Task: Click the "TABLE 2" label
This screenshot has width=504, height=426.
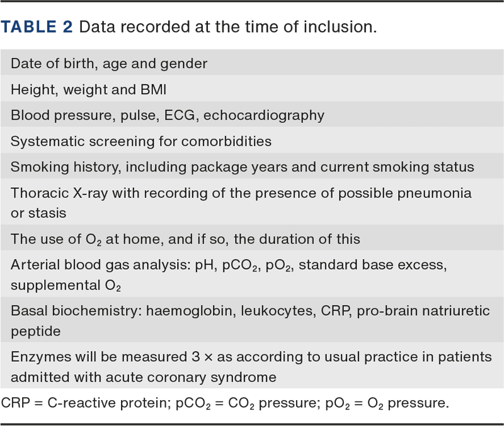Action: pos(37,27)
